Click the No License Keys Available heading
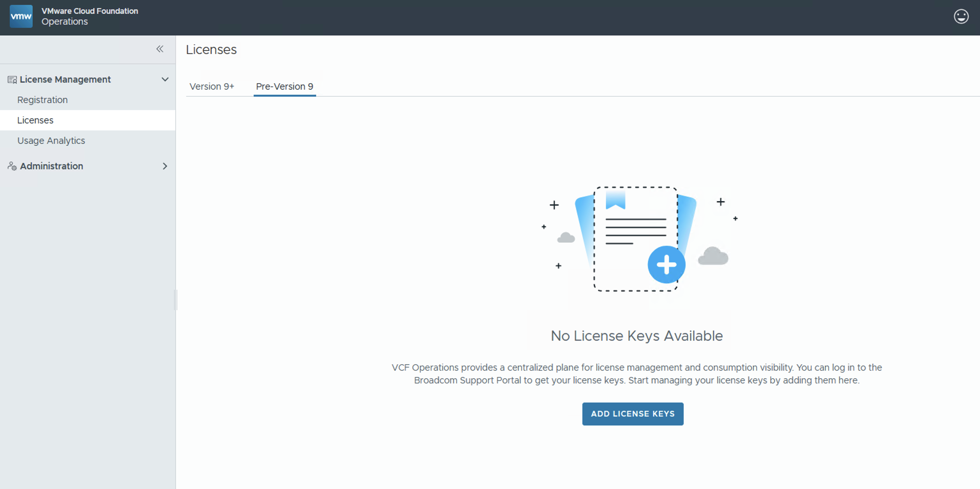The width and height of the screenshot is (980, 489). pos(637,336)
